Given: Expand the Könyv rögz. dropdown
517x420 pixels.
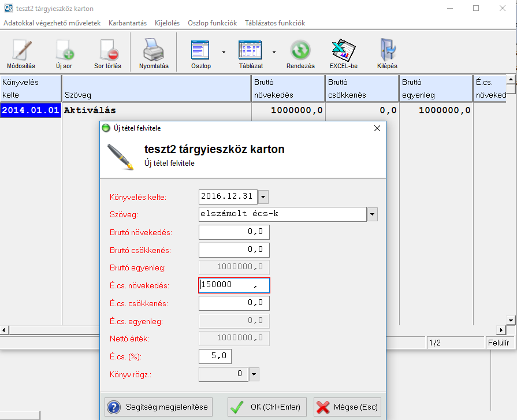Looking at the screenshot, I should coord(254,374).
